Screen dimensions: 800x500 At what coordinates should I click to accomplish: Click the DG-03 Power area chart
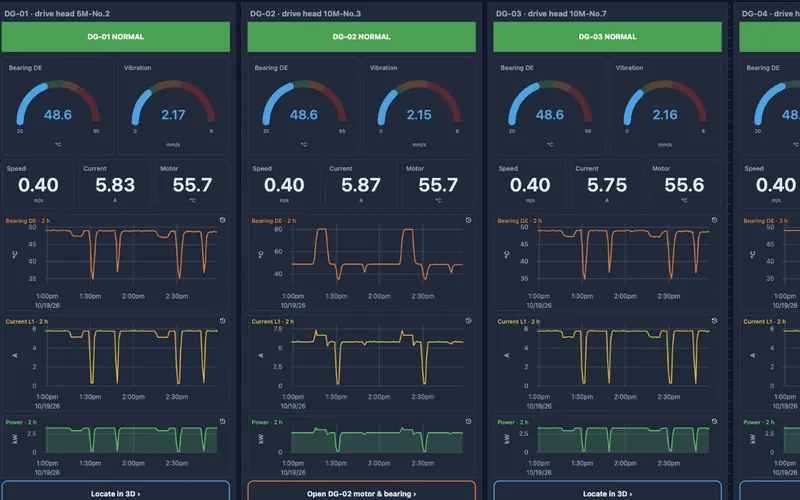623,439
